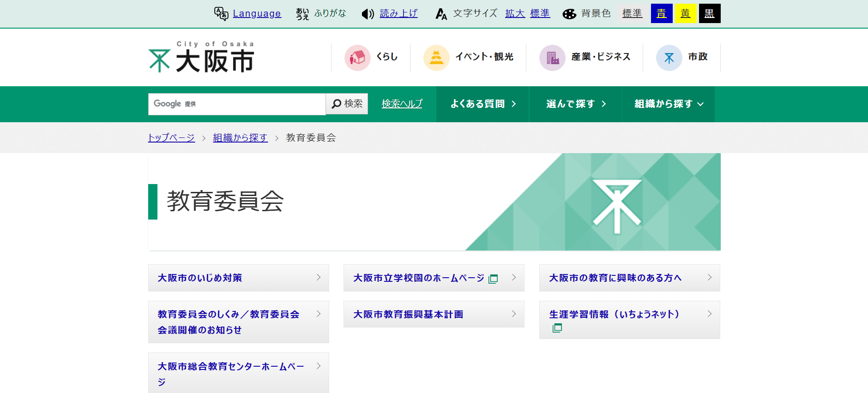
Task: Open 教育委員会のしくみ／教育委員会会議開催のお知らせ link
Action: coord(229,322)
